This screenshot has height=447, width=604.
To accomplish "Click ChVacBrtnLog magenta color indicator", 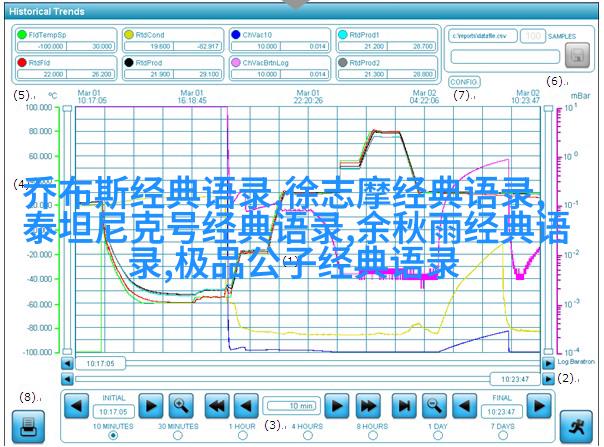I will click(x=236, y=62).
